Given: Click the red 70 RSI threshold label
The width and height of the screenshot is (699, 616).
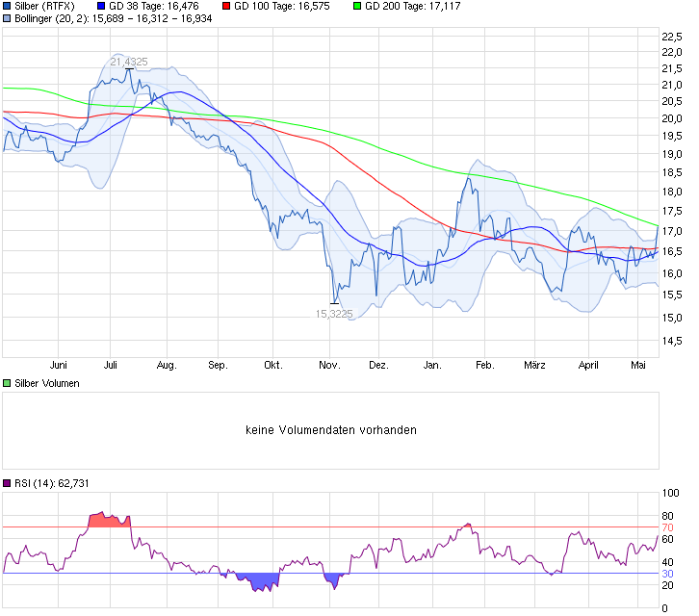Looking at the screenshot, I should [x=667, y=527].
